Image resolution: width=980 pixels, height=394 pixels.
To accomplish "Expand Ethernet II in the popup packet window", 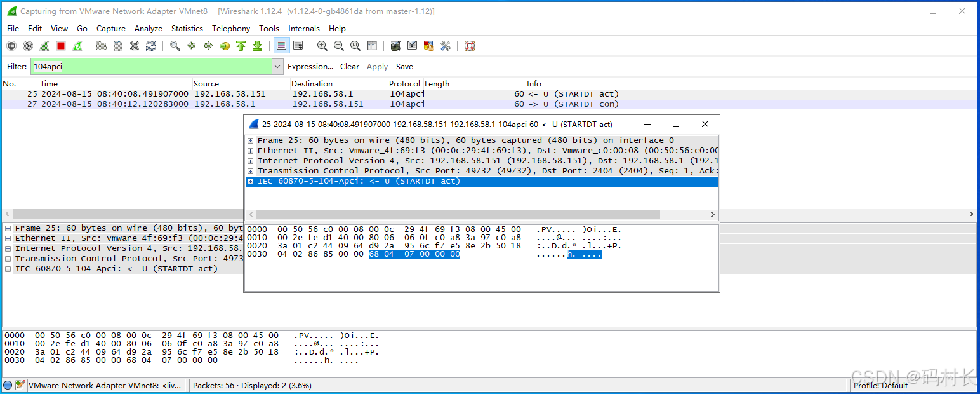I will coord(251,151).
